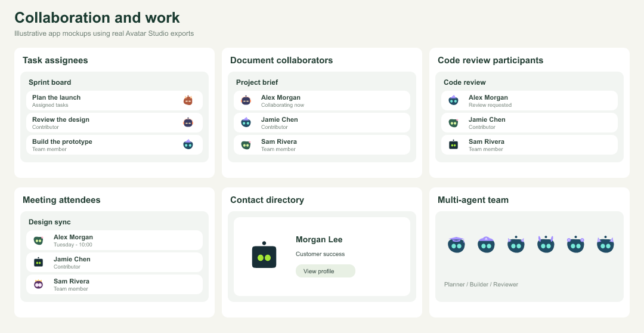This screenshot has height=333, width=644.
Task: Click the Document collaborators card title
Action: click(x=281, y=60)
